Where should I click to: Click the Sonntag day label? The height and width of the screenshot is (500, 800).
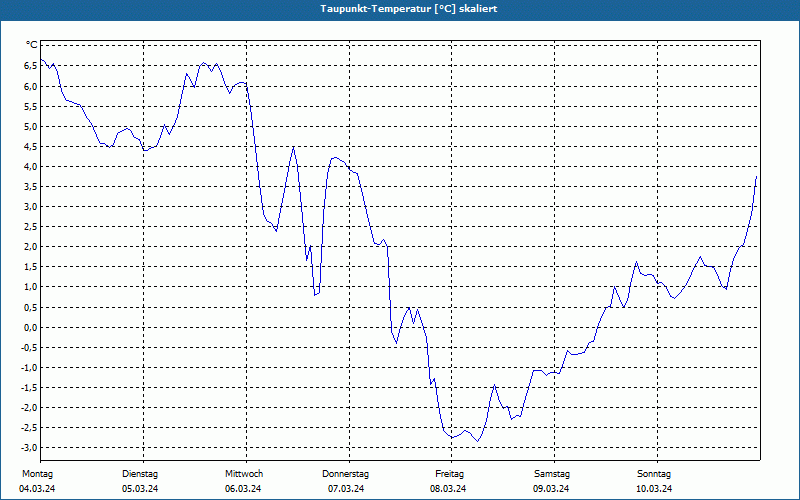654,474
